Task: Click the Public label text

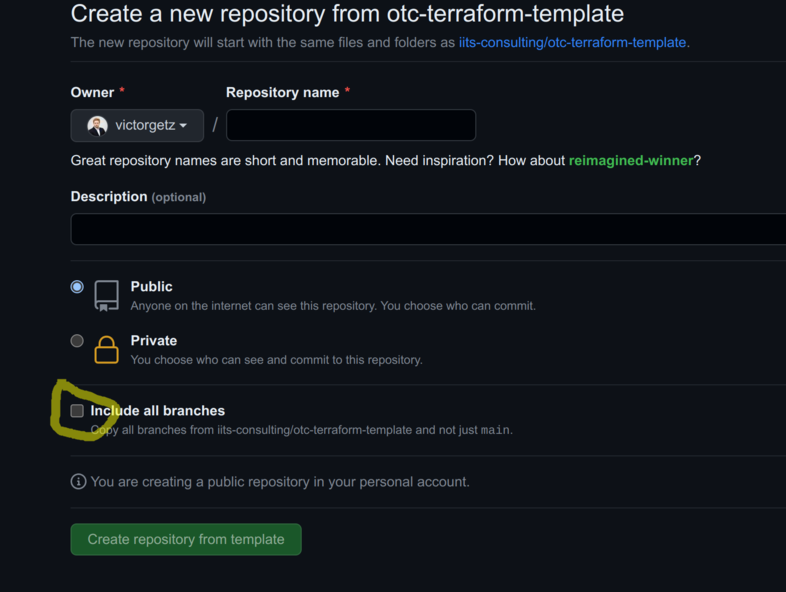Action: click(151, 286)
